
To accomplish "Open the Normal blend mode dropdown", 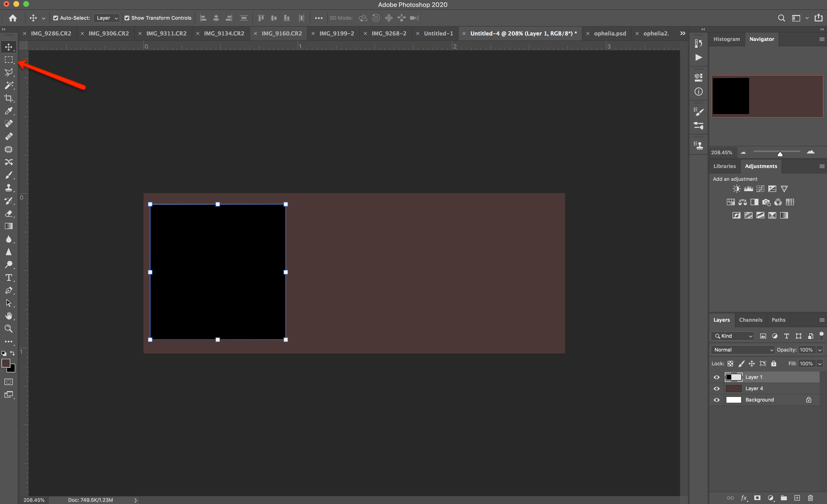I will (x=743, y=350).
